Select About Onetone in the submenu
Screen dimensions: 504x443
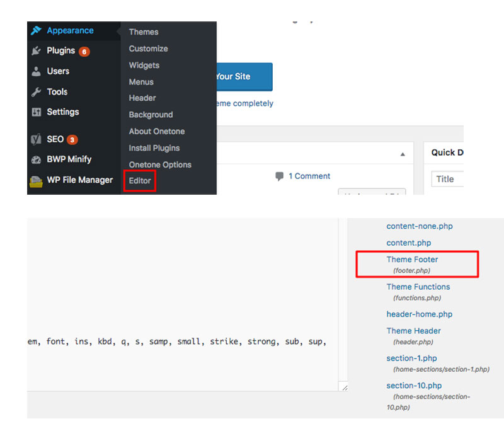[157, 132]
